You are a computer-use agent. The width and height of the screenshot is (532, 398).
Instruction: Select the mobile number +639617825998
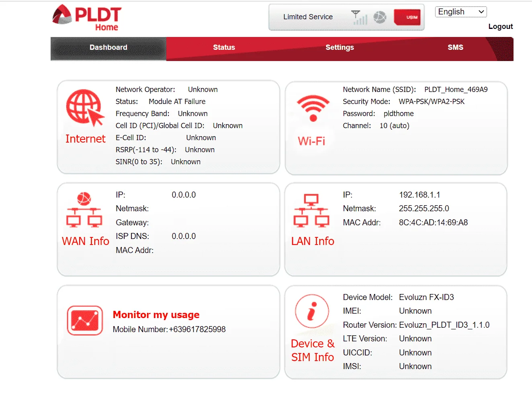click(197, 329)
